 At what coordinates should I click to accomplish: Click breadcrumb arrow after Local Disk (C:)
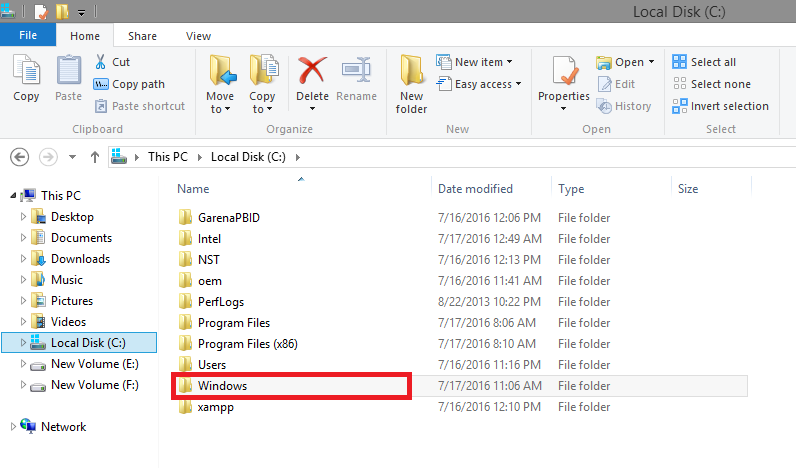pos(297,157)
